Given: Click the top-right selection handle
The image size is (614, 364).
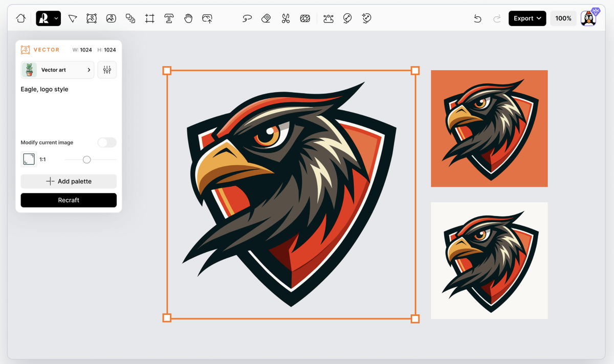Looking at the screenshot, I should (x=415, y=71).
